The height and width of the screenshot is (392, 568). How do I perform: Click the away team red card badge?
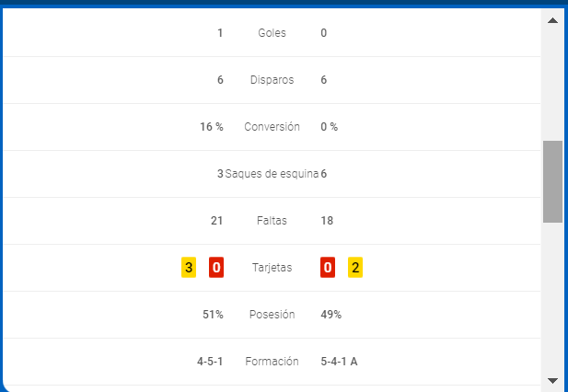point(327,268)
